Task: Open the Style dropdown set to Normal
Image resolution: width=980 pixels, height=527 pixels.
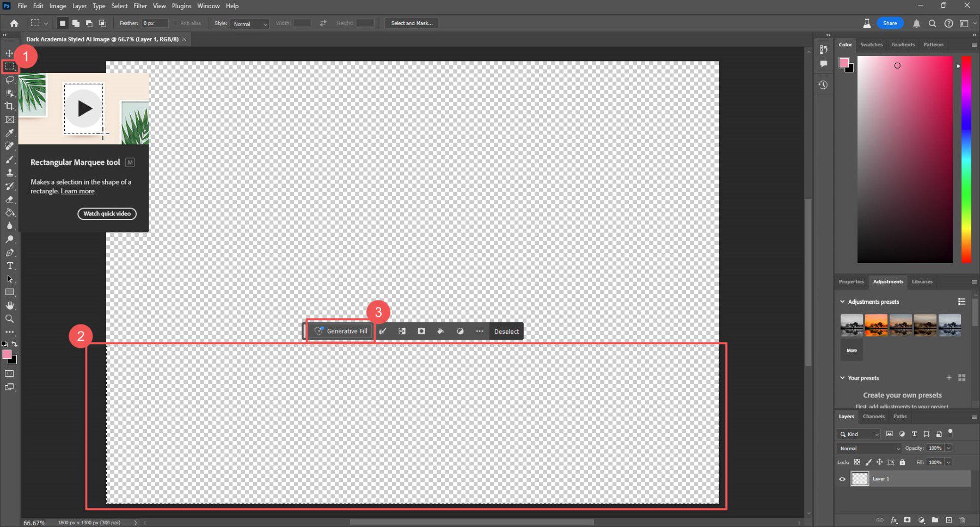Action: point(250,24)
